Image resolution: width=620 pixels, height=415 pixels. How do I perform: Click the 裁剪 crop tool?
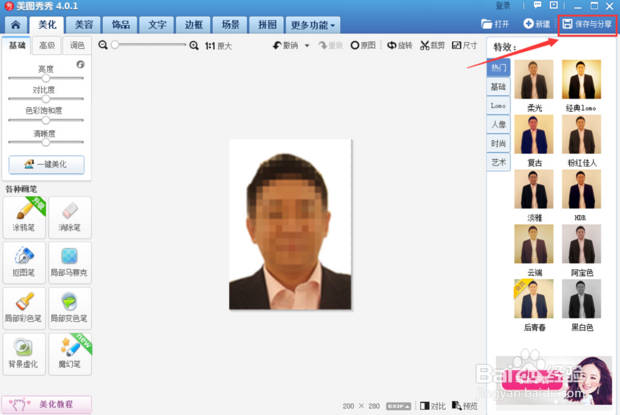point(432,45)
